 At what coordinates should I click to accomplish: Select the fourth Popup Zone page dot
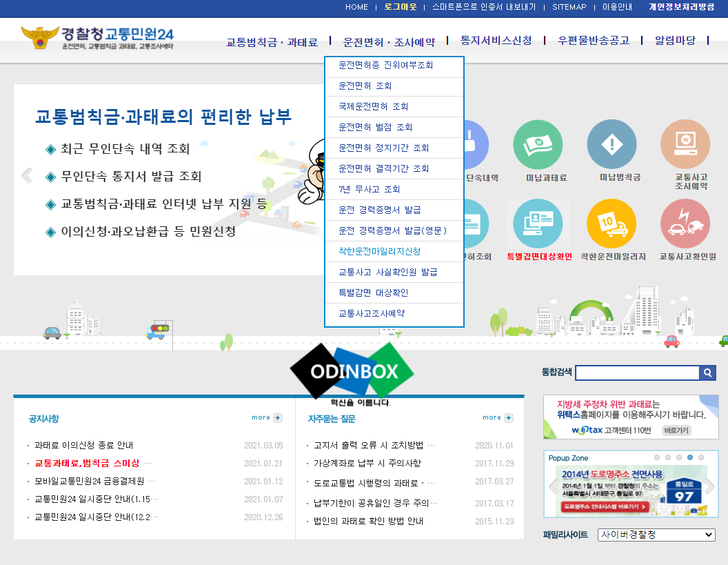pos(690,457)
